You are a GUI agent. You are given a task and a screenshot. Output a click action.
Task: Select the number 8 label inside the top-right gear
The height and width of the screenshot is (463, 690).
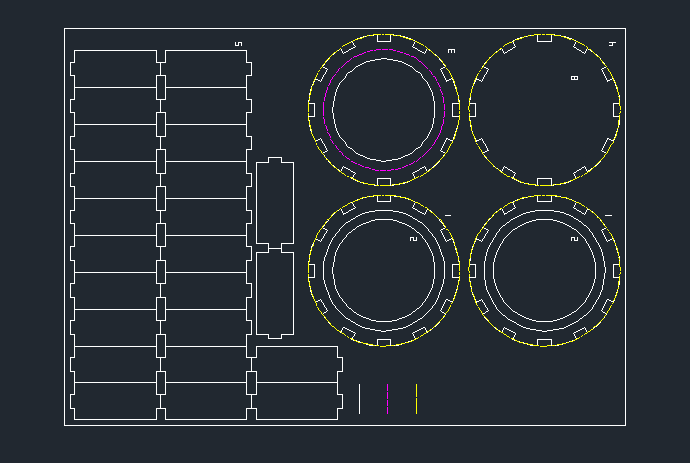574,77
